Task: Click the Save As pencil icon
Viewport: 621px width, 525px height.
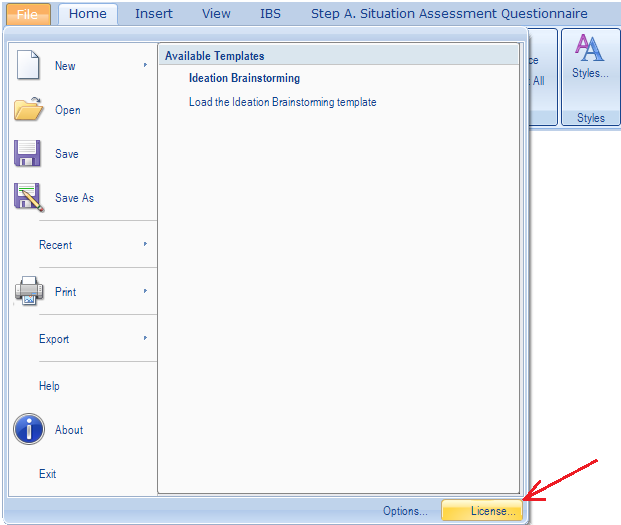Action: (x=28, y=198)
